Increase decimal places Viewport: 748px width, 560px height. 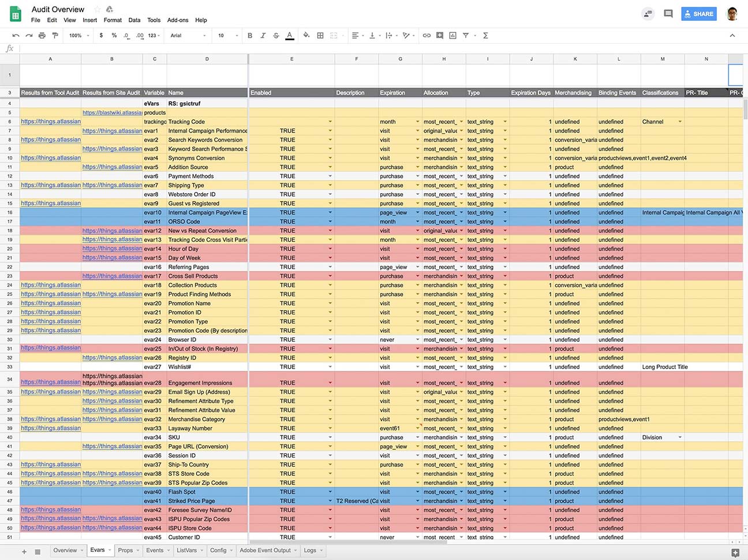coord(140,36)
